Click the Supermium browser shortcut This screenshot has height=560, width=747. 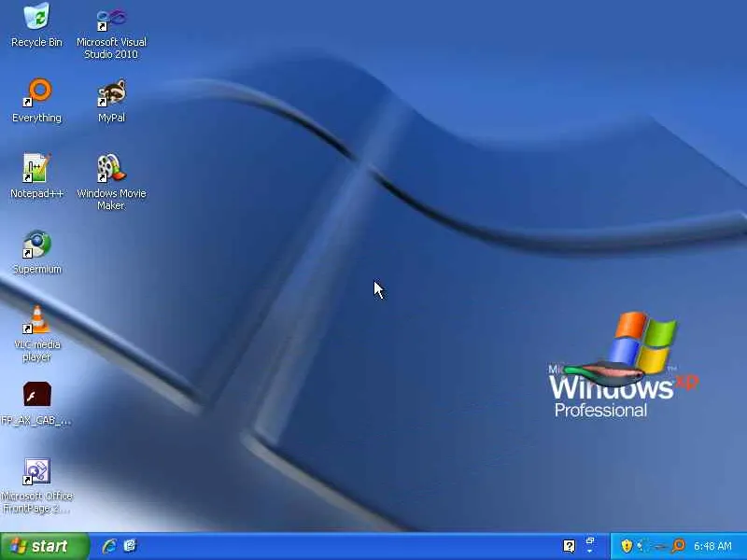click(36, 252)
